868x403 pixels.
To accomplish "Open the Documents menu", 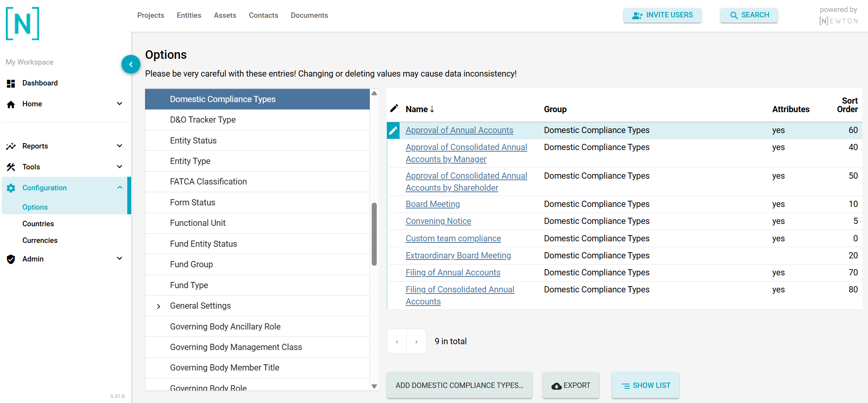I will (309, 15).
